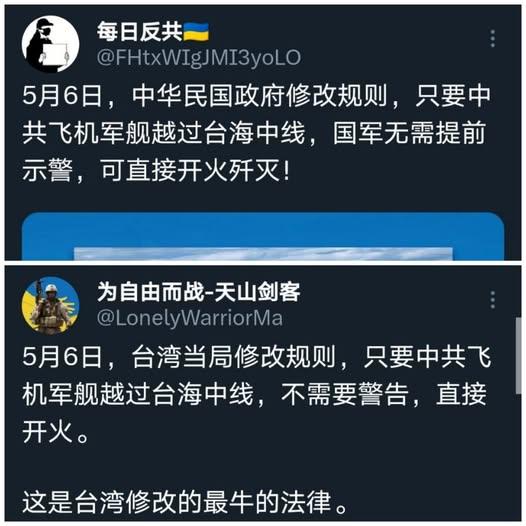Click the line 机军舰越过台海中线，不需要警告，直接
526x526 pixels.
254,394
